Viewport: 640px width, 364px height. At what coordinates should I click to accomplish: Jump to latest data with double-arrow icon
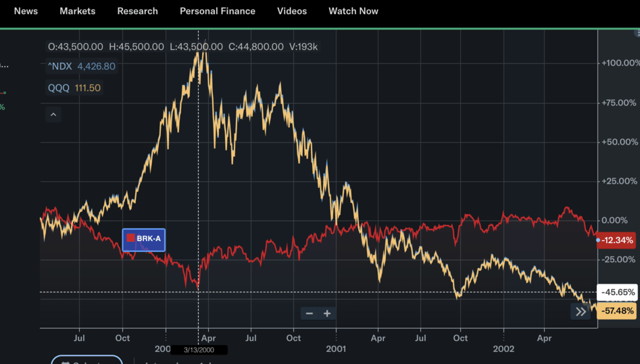(x=581, y=312)
